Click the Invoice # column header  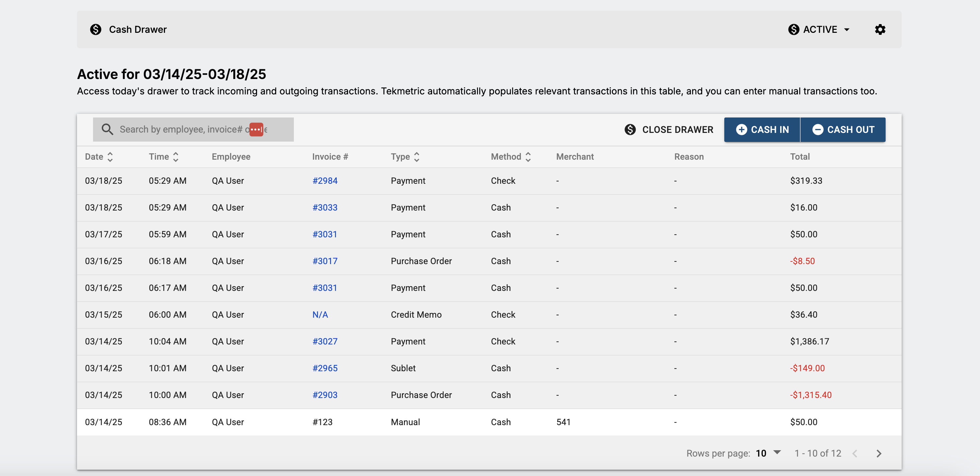(x=330, y=157)
